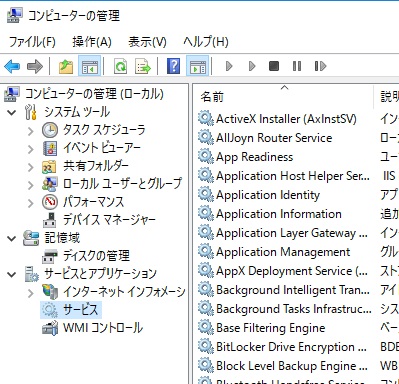Select the Application Management service
This screenshot has height=384, width=399.
point(283,252)
